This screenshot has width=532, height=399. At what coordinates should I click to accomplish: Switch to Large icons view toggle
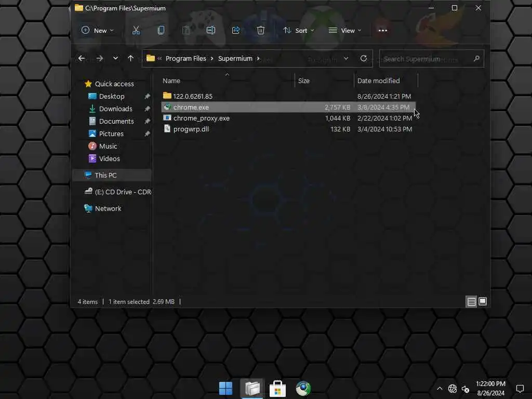click(x=483, y=301)
